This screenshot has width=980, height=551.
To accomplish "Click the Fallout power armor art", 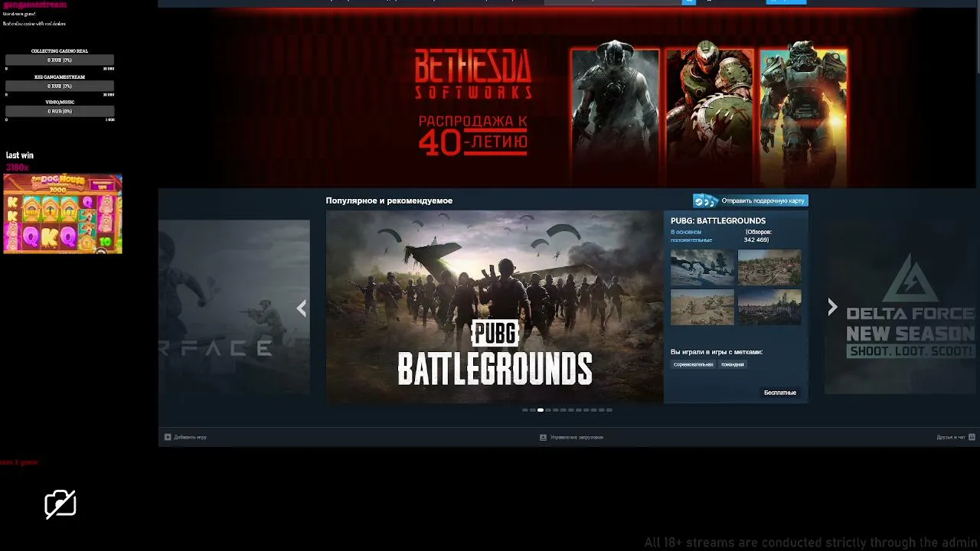I will (x=803, y=115).
